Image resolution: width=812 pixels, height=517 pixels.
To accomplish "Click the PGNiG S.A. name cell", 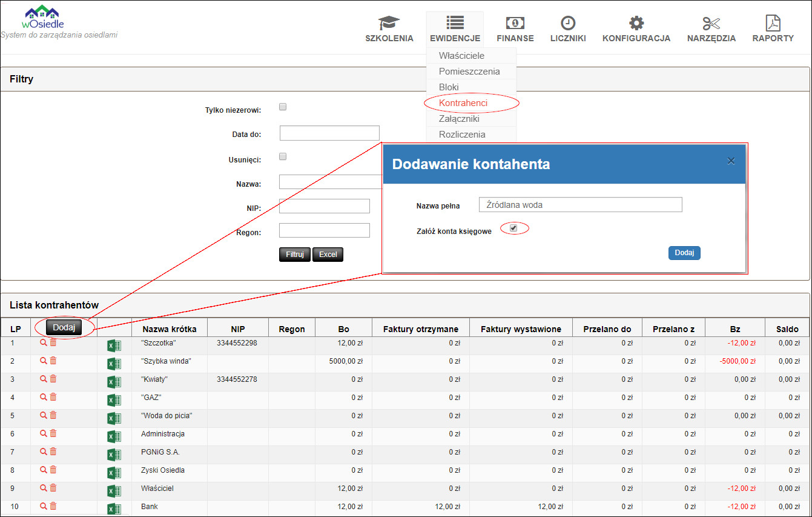I will click(x=160, y=452).
